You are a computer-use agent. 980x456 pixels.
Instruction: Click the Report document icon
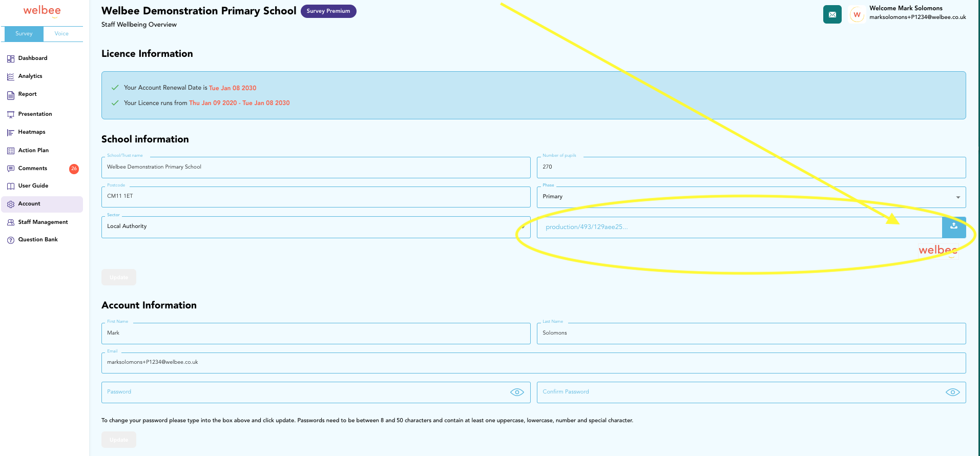(11, 95)
